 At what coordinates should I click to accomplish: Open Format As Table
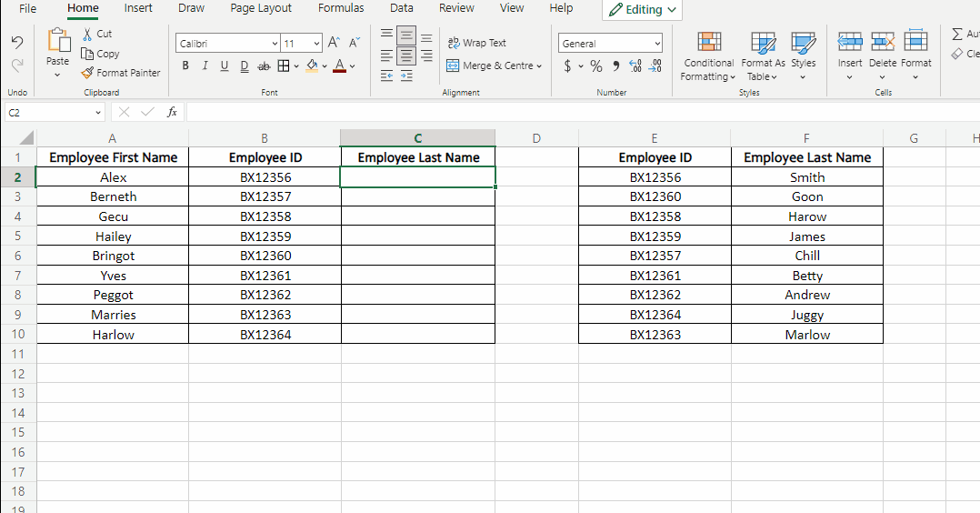click(763, 55)
